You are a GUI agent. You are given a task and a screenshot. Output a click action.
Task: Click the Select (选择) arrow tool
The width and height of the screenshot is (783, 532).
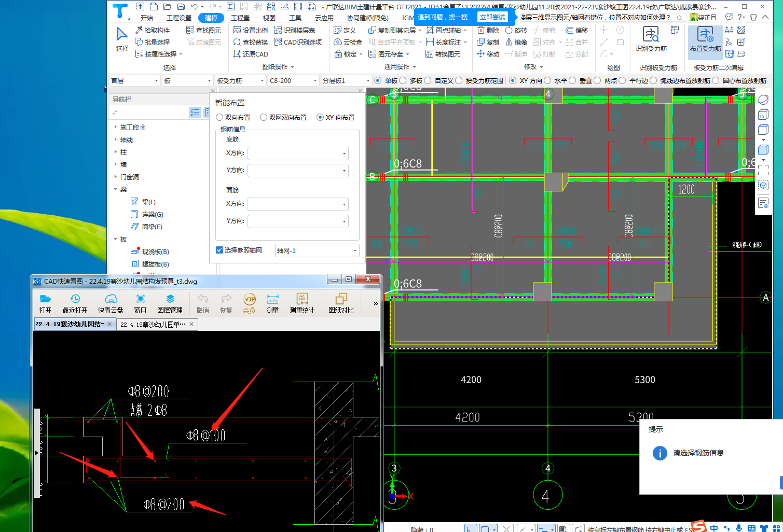click(122, 39)
